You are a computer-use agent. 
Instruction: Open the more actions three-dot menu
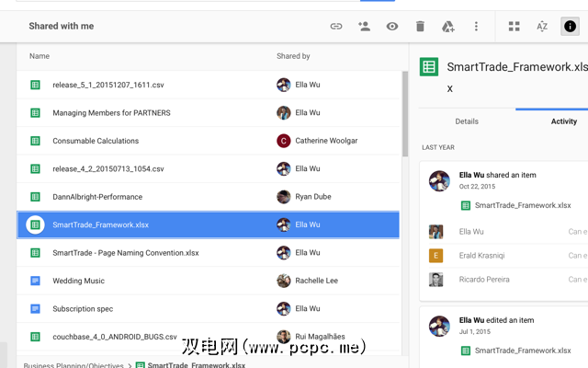click(x=476, y=27)
